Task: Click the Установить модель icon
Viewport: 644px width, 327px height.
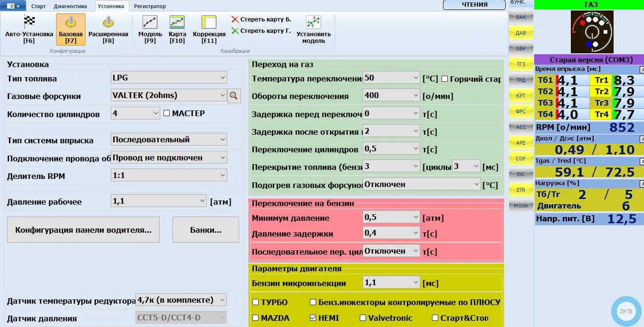Action: pyautogui.click(x=314, y=29)
